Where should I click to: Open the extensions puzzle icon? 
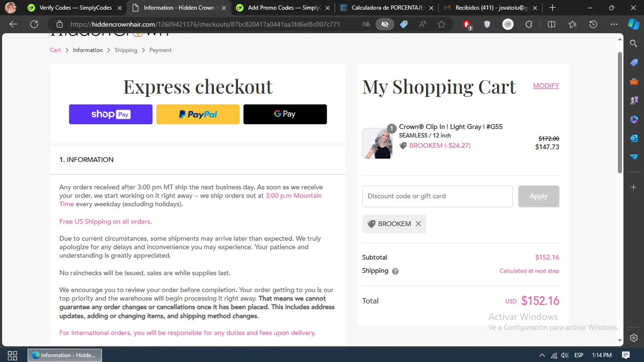[x=529, y=24]
